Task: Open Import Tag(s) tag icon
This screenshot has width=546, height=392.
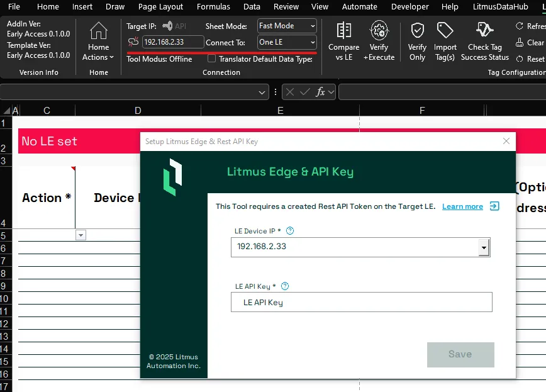Action: tap(445, 30)
